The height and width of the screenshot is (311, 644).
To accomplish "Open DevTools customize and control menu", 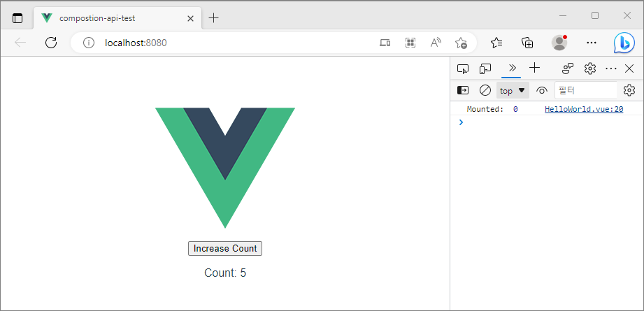I will [611, 68].
